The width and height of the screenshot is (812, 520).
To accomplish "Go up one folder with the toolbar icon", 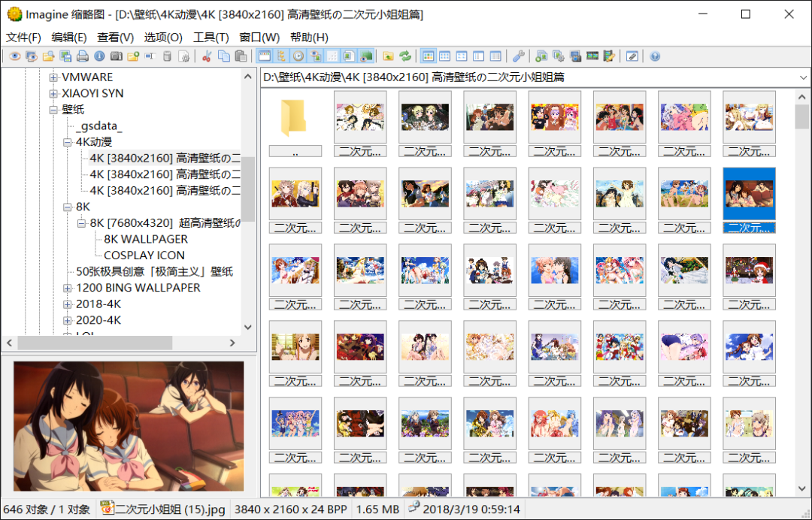I will point(388,56).
